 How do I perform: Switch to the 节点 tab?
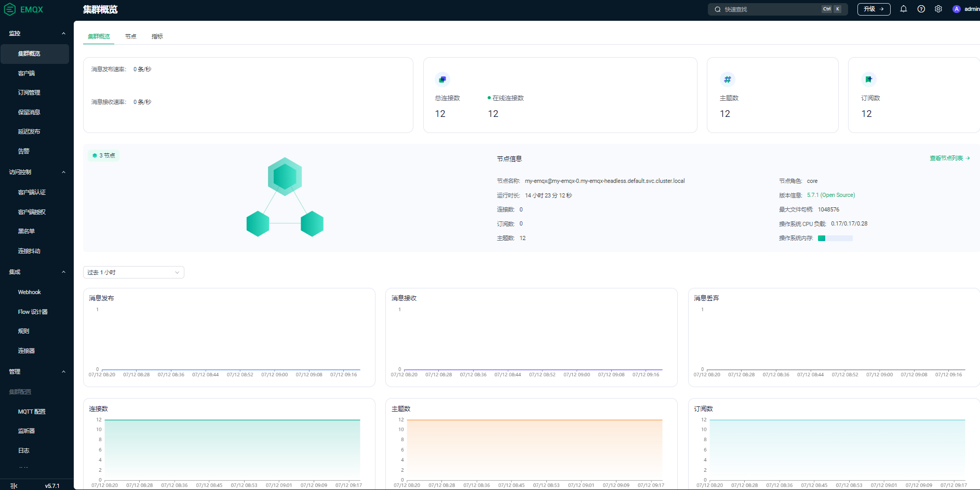point(130,36)
